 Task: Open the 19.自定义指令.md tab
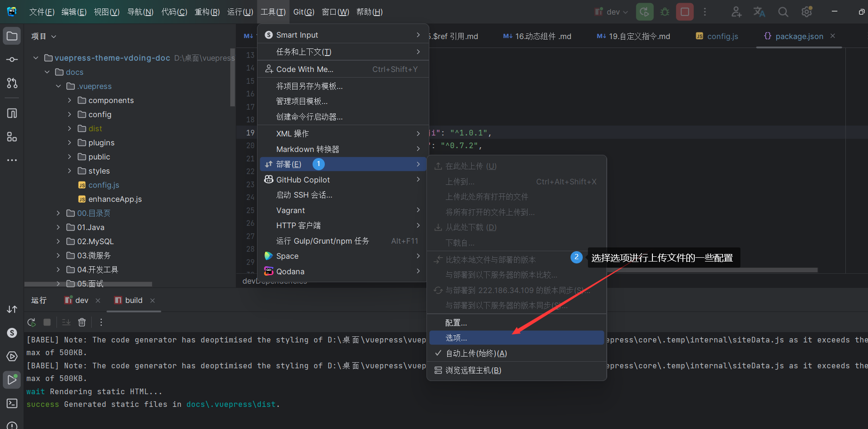[633, 36]
